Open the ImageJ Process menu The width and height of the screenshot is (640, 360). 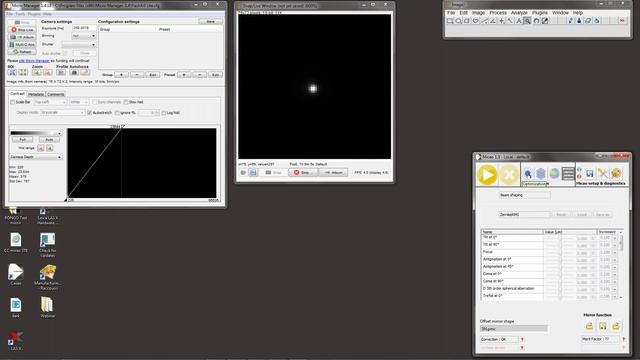pyautogui.click(x=498, y=13)
